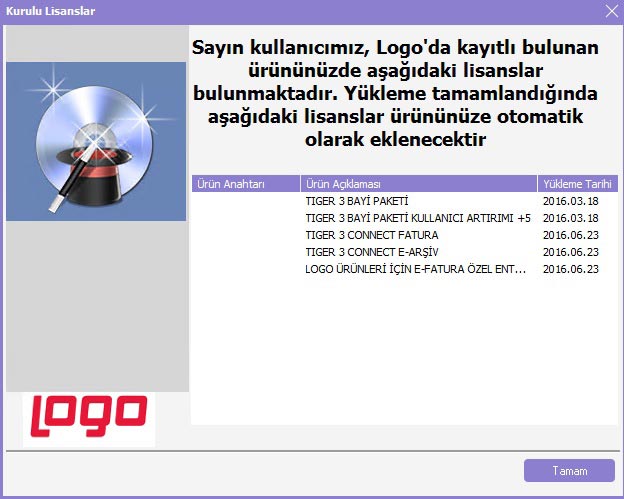Sort by Ürün Anahtarı column header

click(245, 184)
